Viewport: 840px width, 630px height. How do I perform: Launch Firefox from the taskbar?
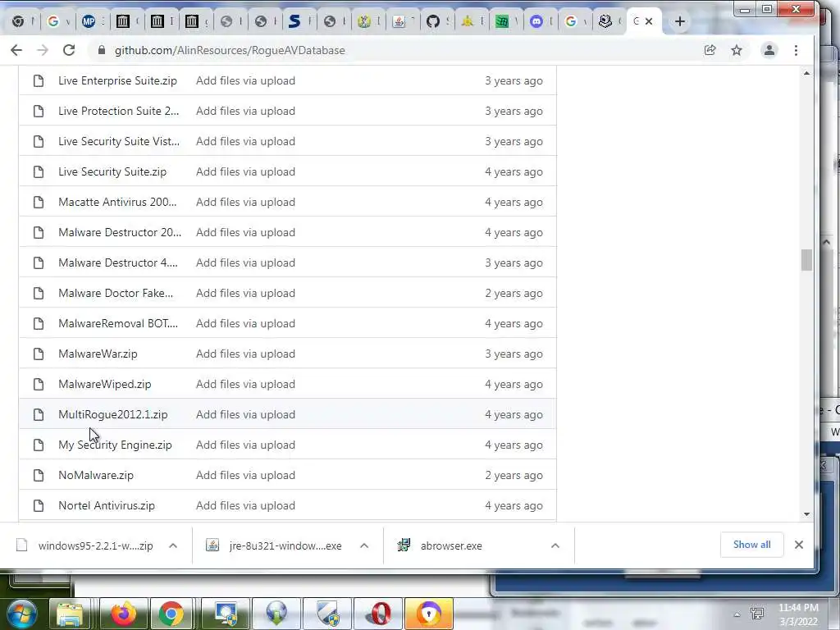pyautogui.click(x=123, y=614)
